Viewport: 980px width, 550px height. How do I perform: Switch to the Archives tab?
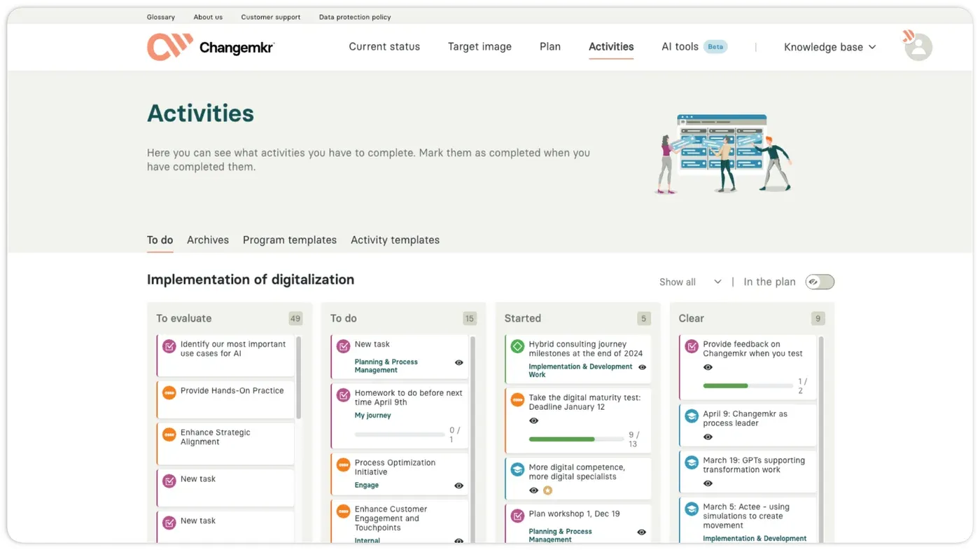coord(208,240)
